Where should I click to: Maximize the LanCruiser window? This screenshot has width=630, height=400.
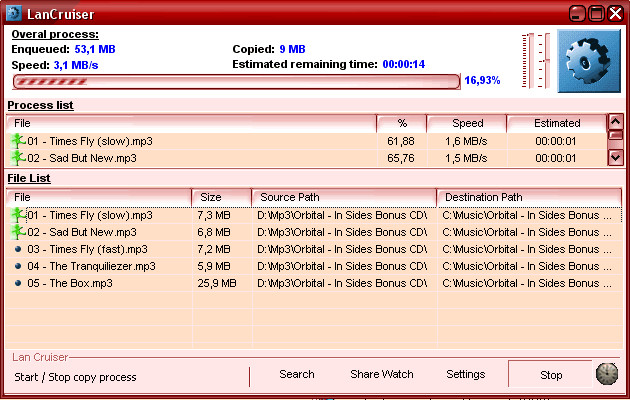tap(597, 14)
